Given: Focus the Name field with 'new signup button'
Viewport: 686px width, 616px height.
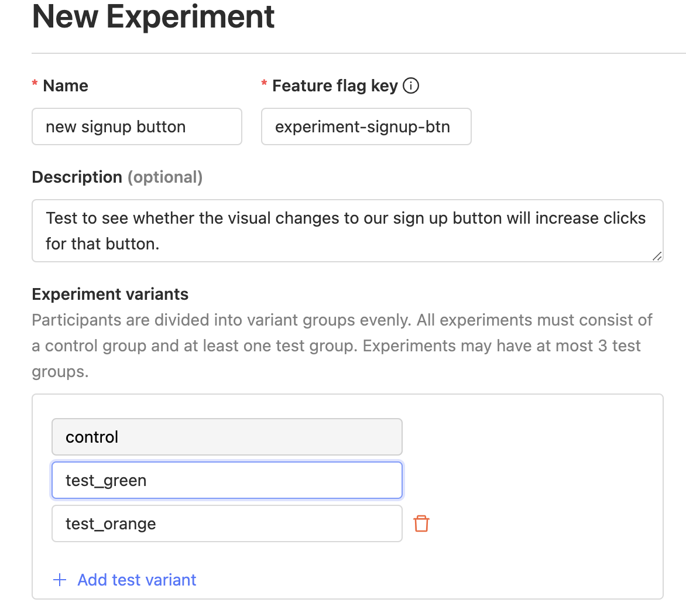Looking at the screenshot, I should (x=137, y=126).
